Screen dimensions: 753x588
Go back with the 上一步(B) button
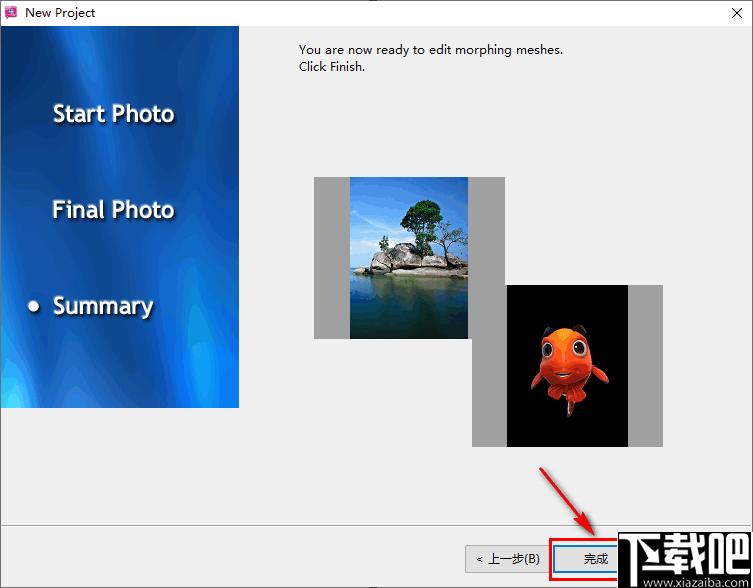coord(507,559)
